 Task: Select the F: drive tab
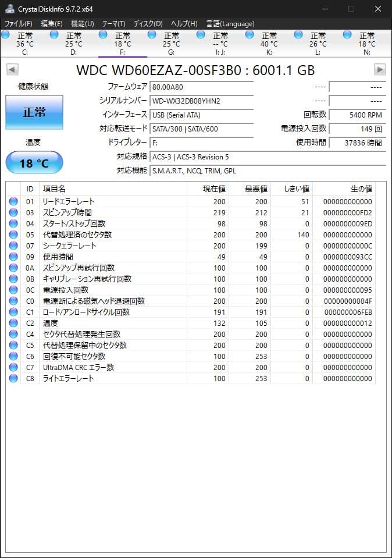(122, 44)
